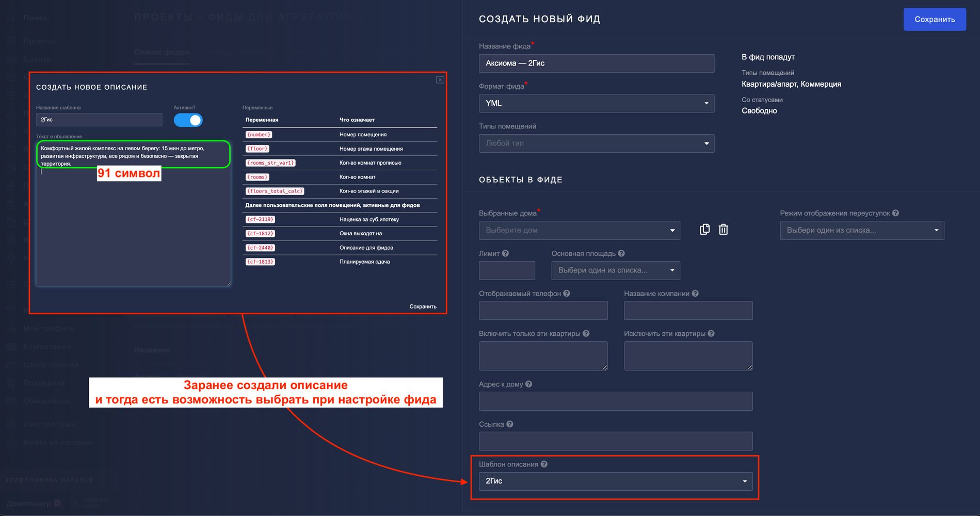
Task: Expand the Типы помещений dropdown
Action: [x=597, y=143]
